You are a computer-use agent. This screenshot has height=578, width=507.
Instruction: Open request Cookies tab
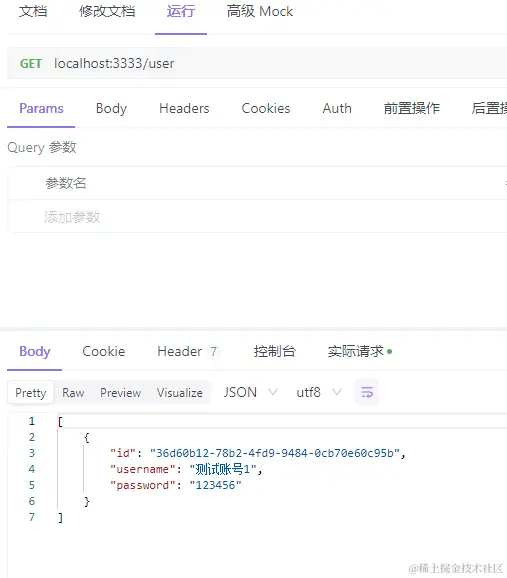pyautogui.click(x=266, y=108)
